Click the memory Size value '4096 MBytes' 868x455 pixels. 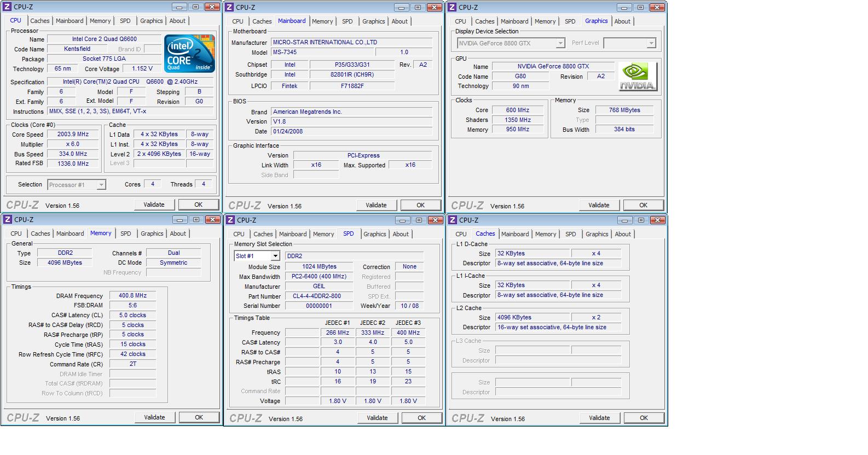click(x=65, y=262)
